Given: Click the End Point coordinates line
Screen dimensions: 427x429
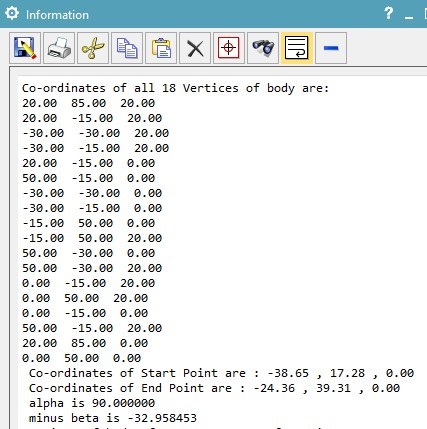Looking at the screenshot, I should point(214,388).
